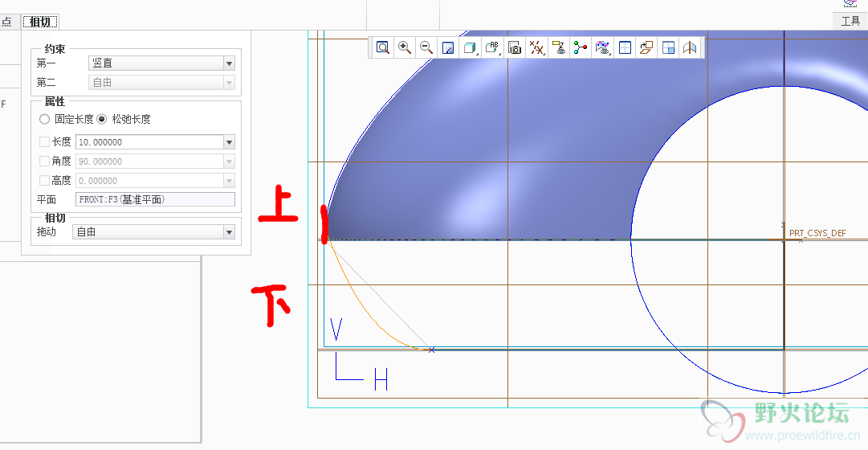Click the Refit view magnifier icon
Image resolution: width=868 pixels, height=450 pixels.
[383, 48]
